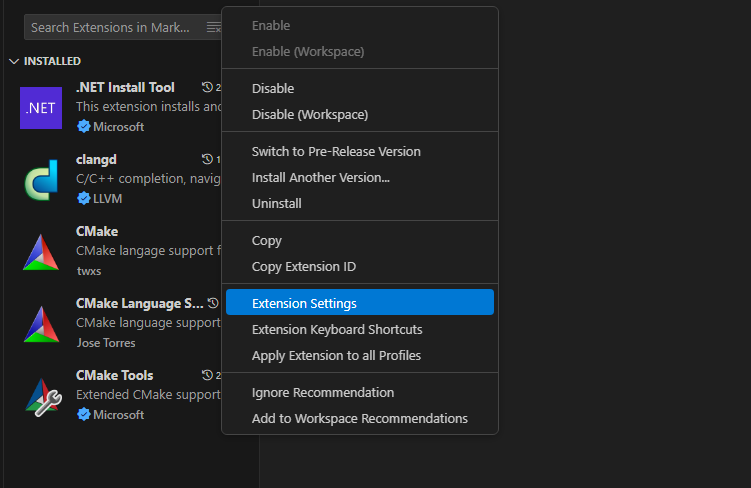Select Apply Extension to all Profiles
The width and height of the screenshot is (751, 488).
click(360, 355)
